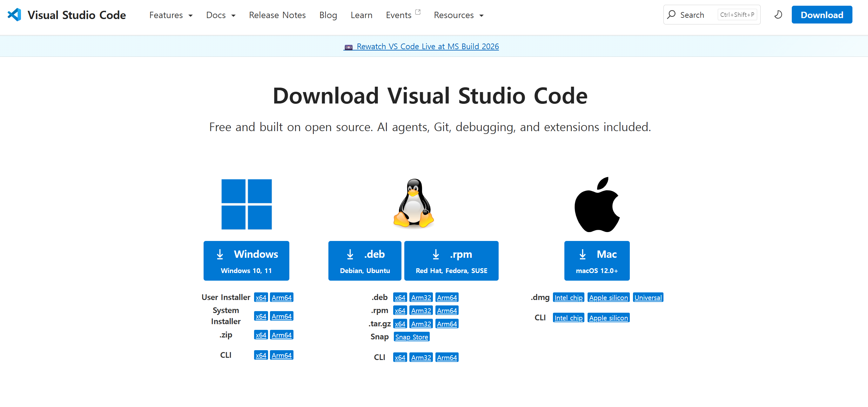This screenshot has width=868, height=407.
Task: Download Windows CLI Arm64
Action: click(282, 355)
